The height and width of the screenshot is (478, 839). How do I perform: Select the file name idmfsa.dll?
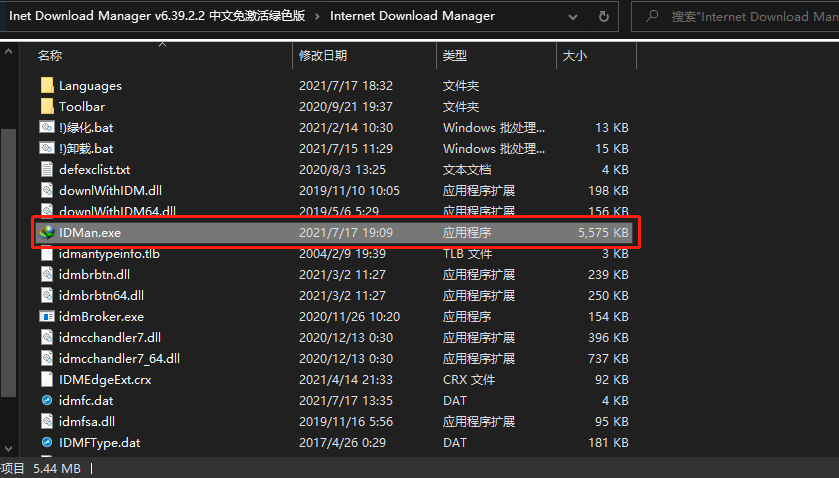click(87, 421)
